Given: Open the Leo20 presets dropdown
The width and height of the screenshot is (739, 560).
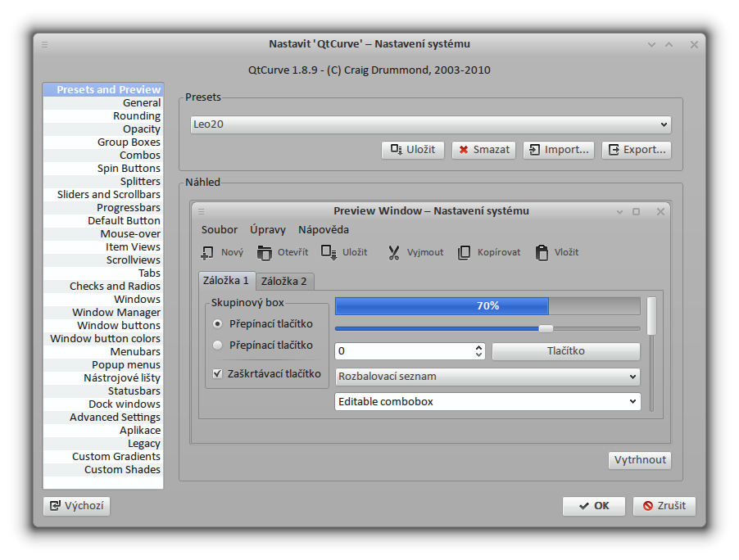Looking at the screenshot, I should pos(431,124).
